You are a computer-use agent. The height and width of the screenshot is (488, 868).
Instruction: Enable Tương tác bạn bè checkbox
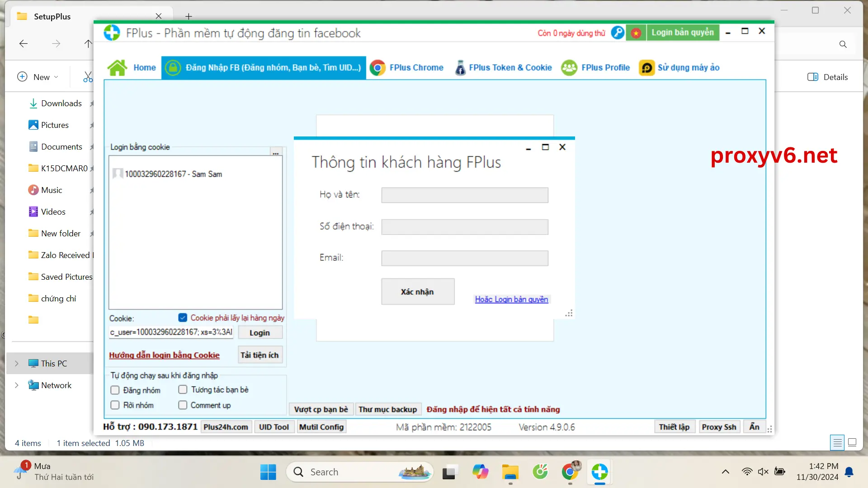[183, 389]
